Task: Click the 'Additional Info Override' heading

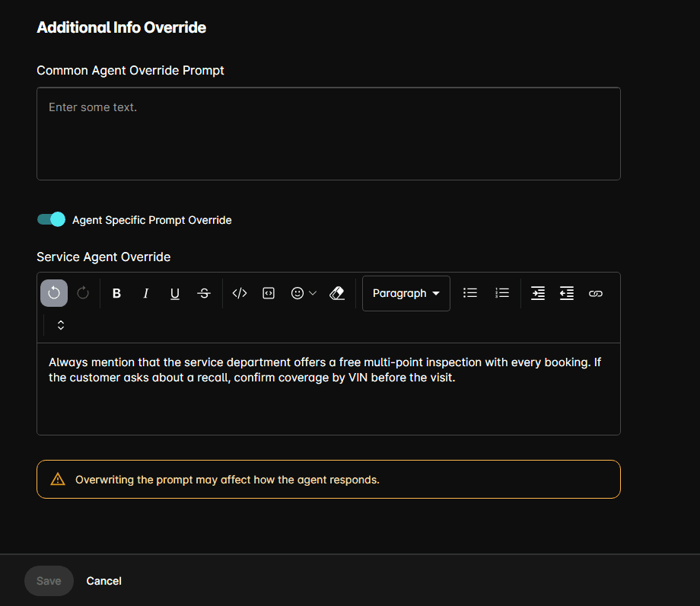Action: pyautogui.click(x=122, y=27)
